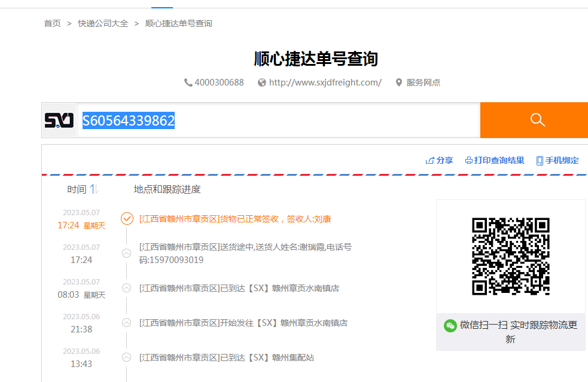The image size is (588, 382).
Task: Click the 21:38 timestamp
Action: coord(81,329)
